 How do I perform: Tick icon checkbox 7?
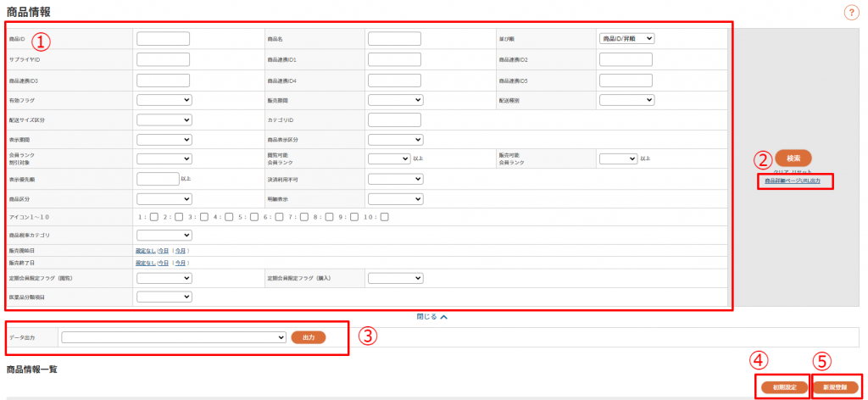[304, 217]
